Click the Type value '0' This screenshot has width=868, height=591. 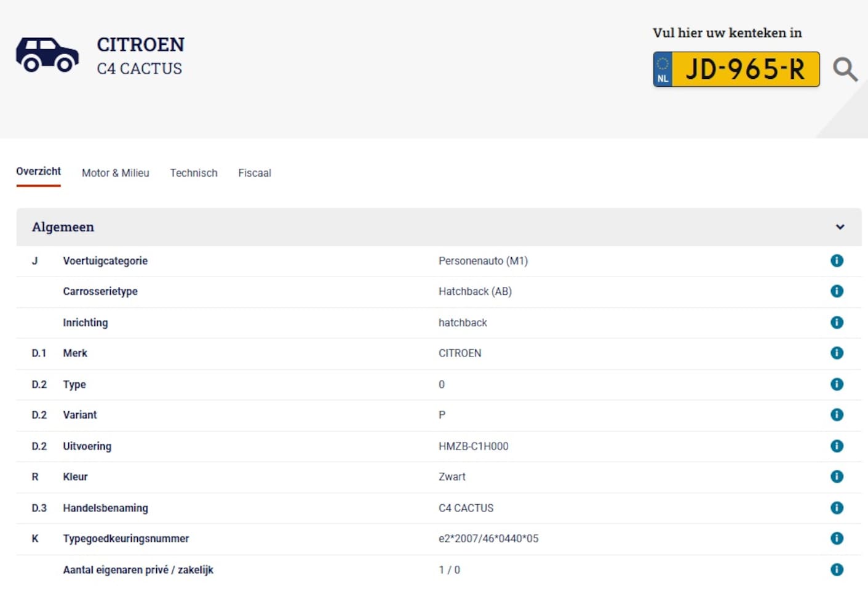pos(441,385)
